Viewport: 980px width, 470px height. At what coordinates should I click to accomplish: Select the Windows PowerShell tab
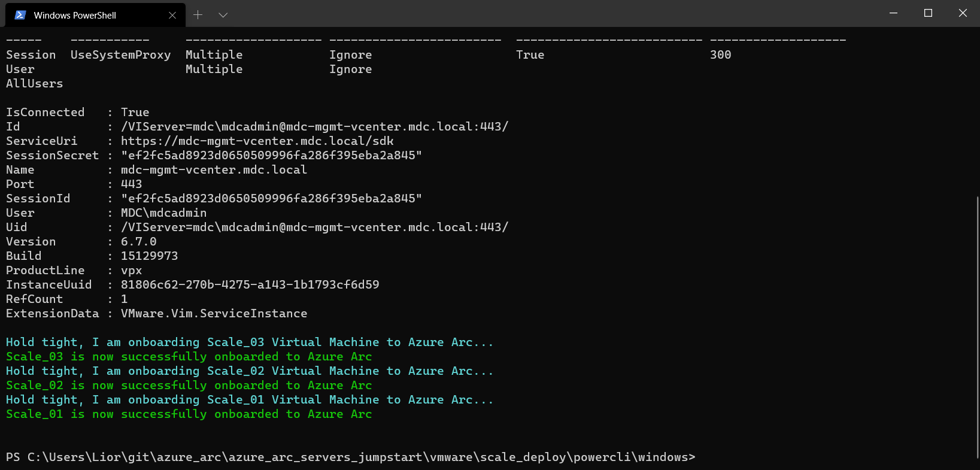click(95, 15)
